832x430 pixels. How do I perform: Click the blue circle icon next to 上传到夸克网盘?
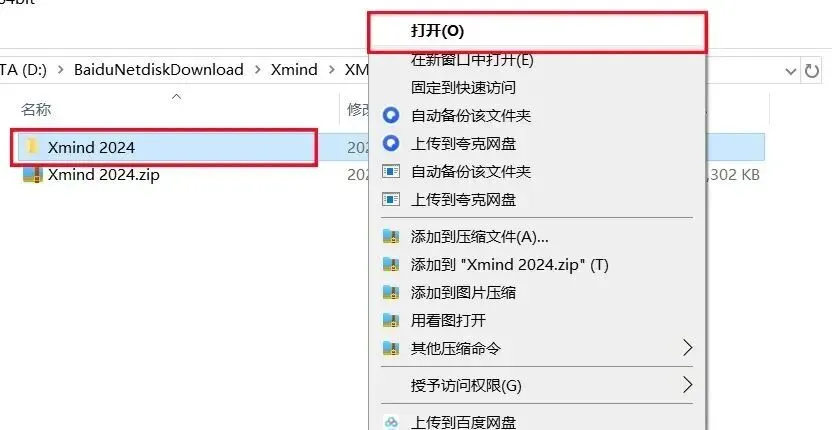click(391, 143)
